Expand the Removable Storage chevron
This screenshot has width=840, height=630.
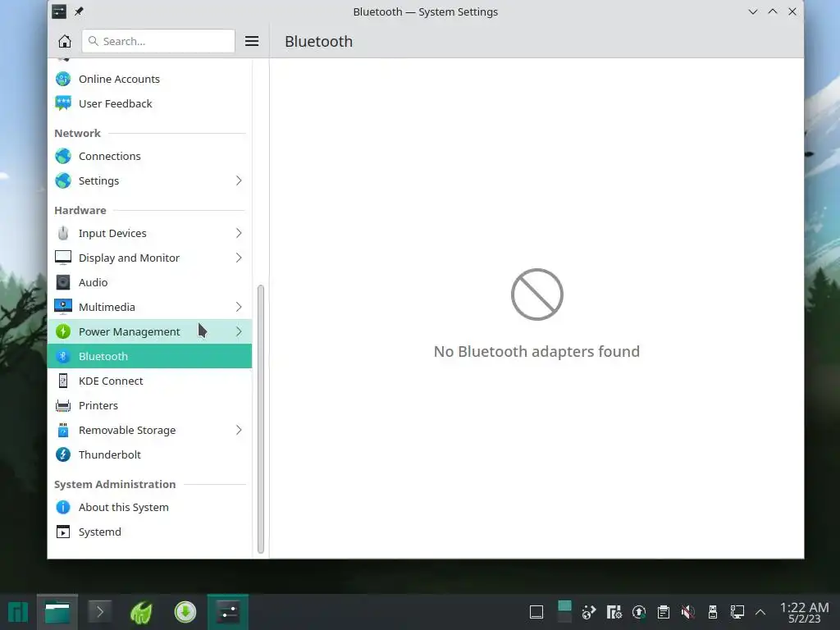tap(239, 430)
